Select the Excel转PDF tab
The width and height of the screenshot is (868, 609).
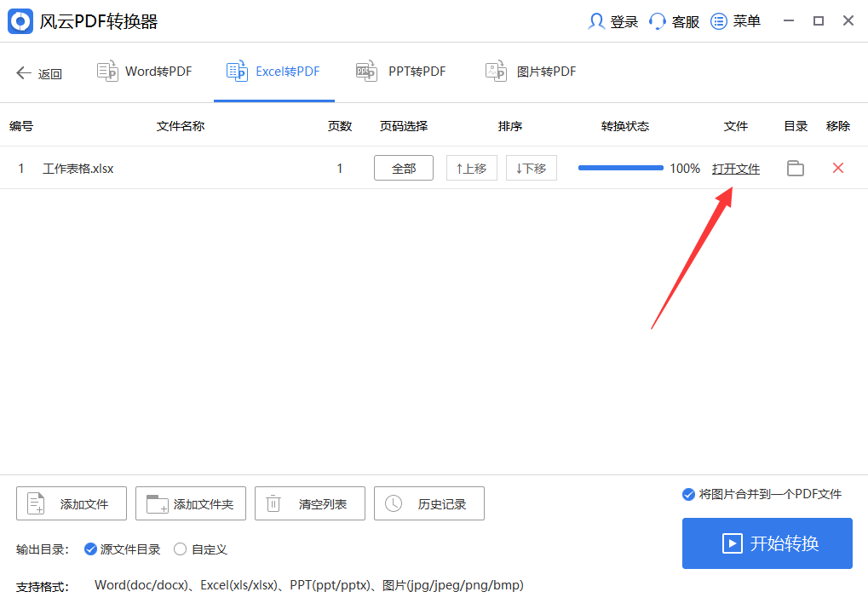(273, 72)
